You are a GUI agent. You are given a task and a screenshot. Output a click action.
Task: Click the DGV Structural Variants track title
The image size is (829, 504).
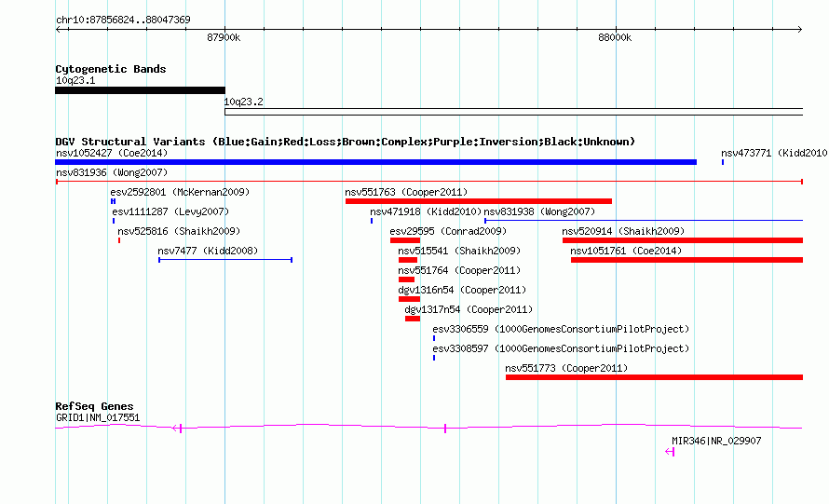click(x=346, y=142)
